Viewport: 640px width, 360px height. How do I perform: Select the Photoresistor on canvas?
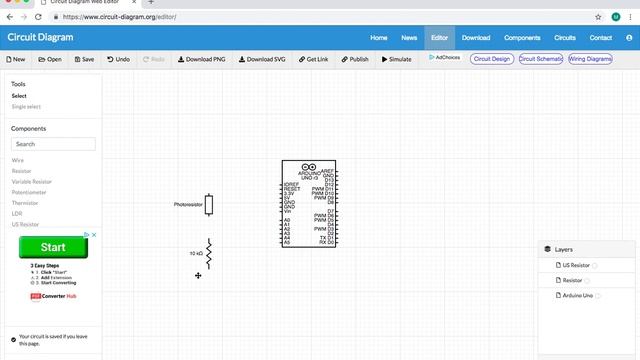point(209,204)
